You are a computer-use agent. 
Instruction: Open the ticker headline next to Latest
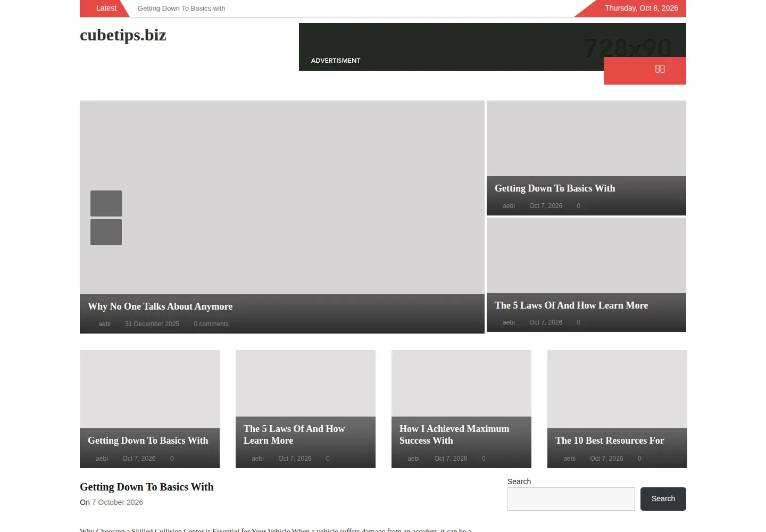tap(181, 9)
